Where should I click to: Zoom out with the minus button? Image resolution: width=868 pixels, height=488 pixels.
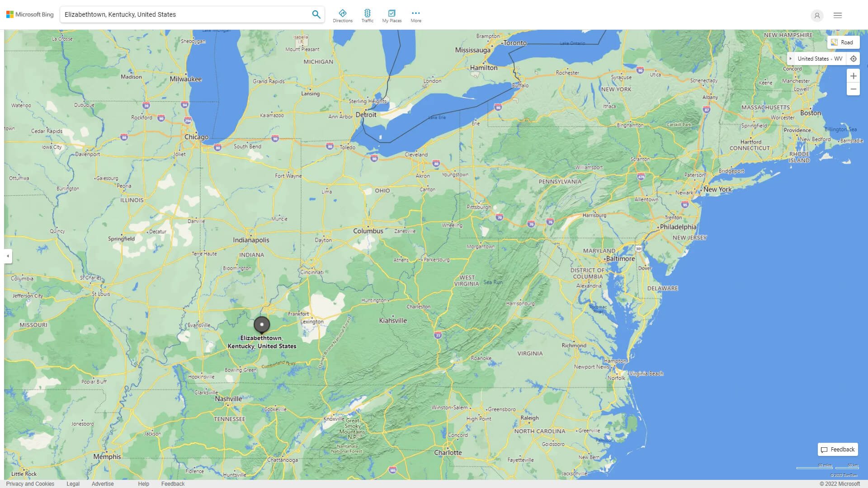click(853, 89)
